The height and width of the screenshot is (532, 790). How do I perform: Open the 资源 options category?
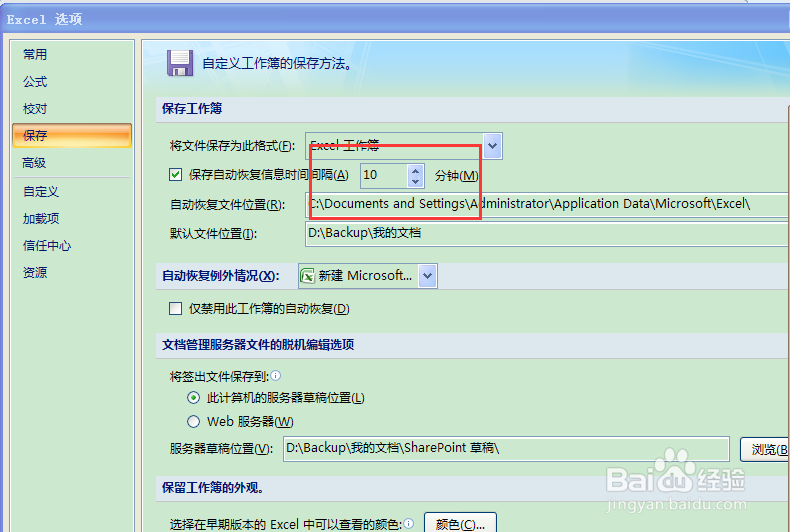35,273
